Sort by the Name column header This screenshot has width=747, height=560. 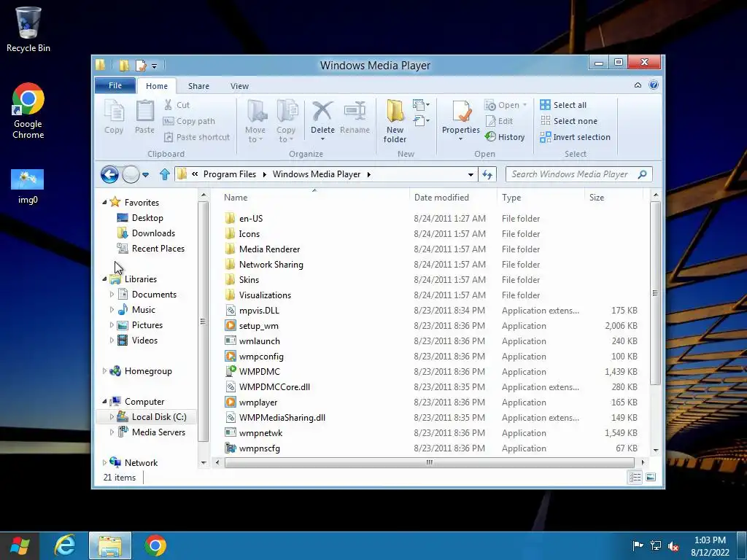point(314,197)
